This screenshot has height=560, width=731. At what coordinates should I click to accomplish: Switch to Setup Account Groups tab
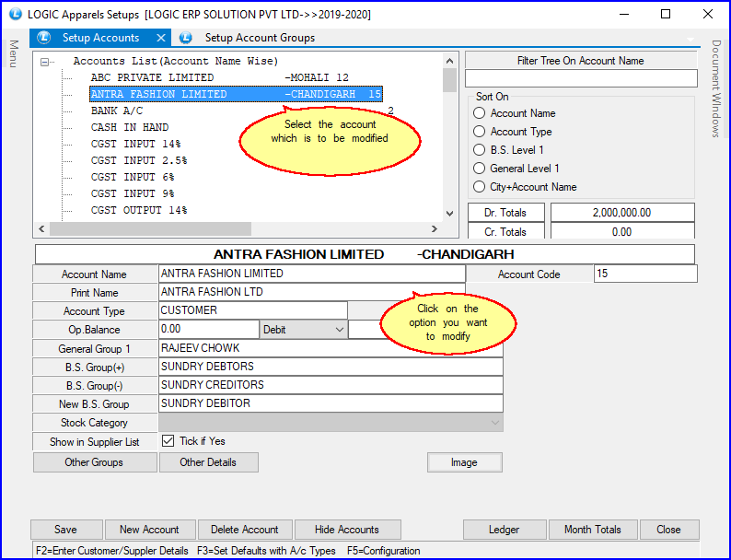(259, 38)
